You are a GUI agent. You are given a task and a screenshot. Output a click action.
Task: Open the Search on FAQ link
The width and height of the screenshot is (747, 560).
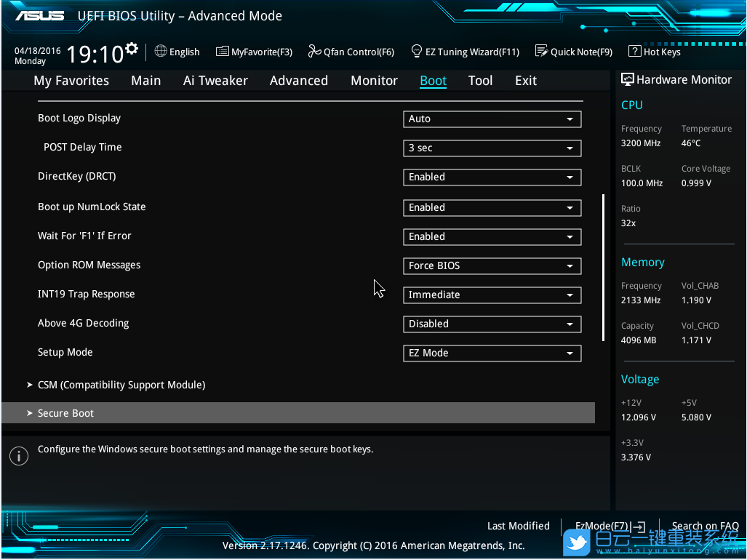coord(704,526)
